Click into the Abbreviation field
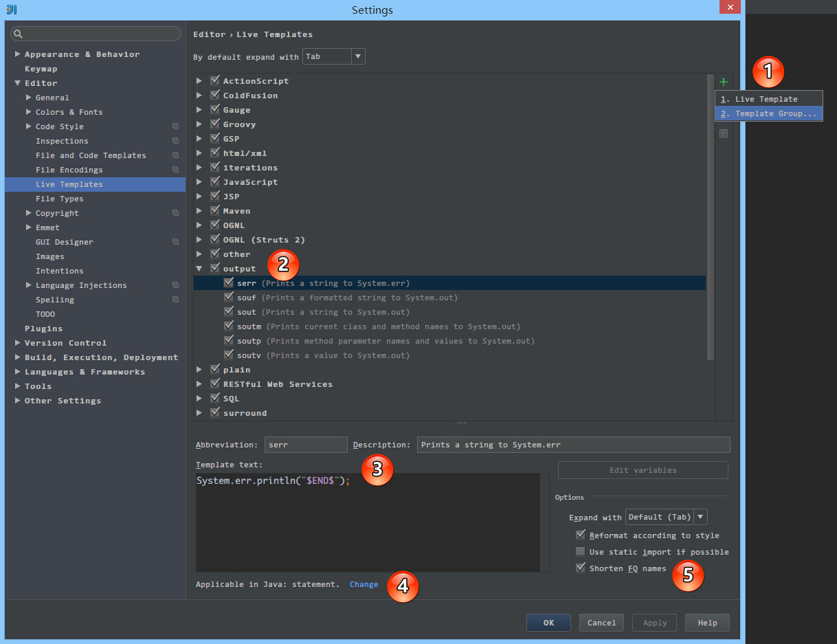This screenshot has width=837, height=644. click(x=306, y=445)
